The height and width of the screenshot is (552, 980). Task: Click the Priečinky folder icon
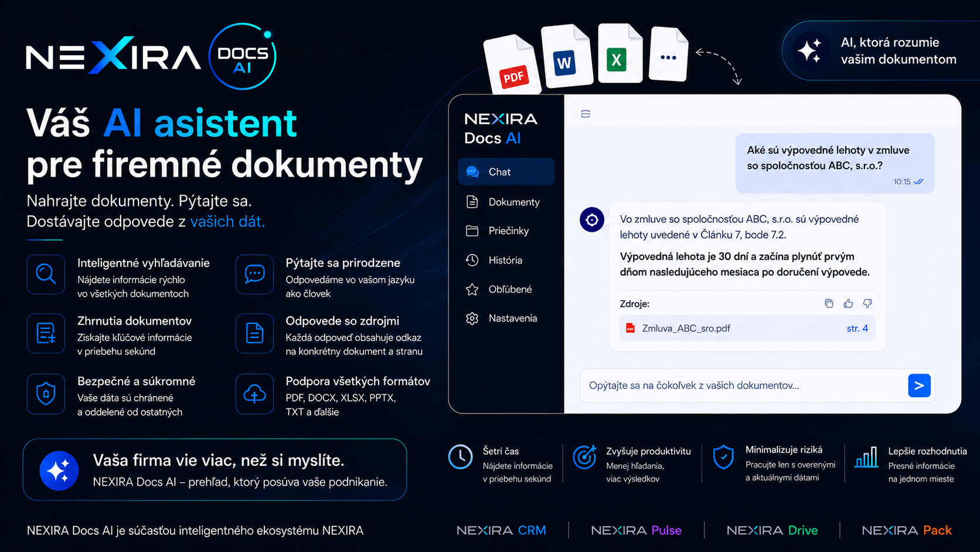[472, 231]
